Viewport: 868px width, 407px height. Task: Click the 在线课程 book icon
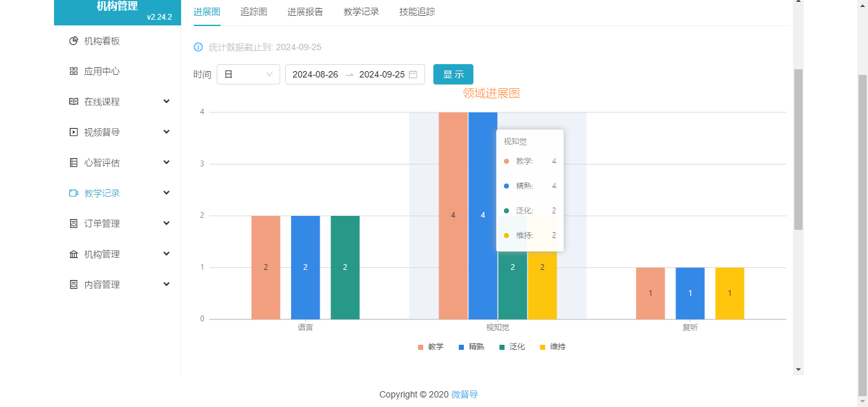pos(73,102)
